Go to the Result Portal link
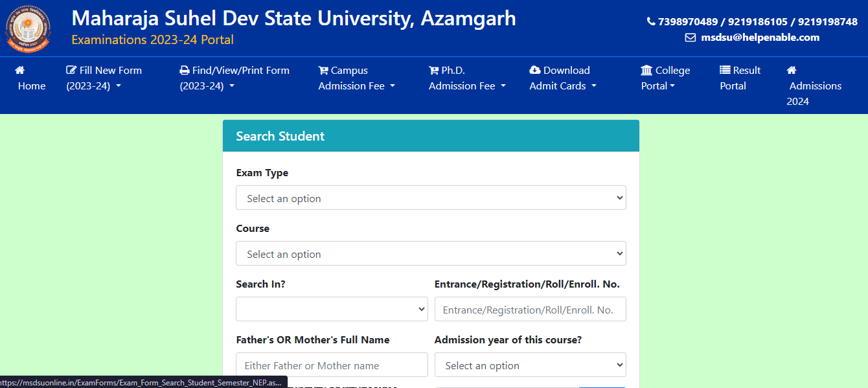The height and width of the screenshot is (388, 868). coord(740,78)
